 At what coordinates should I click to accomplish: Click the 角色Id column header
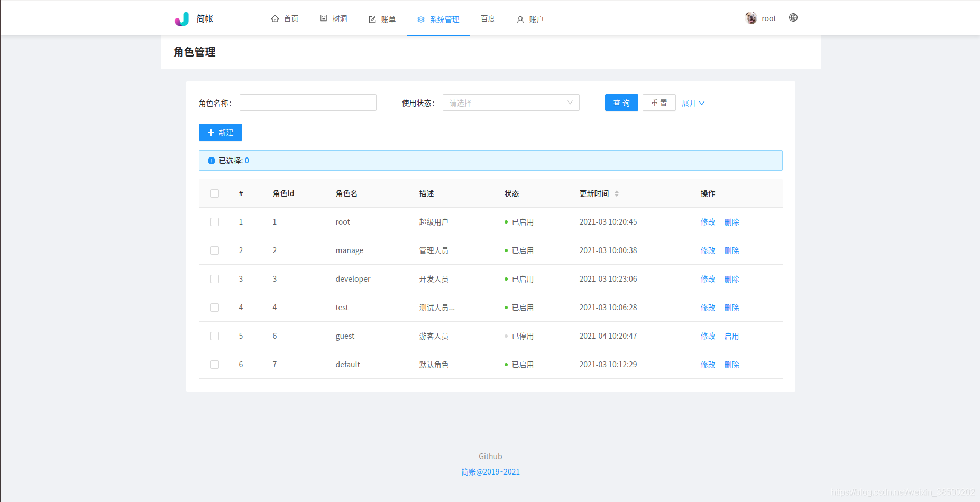(x=283, y=193)
